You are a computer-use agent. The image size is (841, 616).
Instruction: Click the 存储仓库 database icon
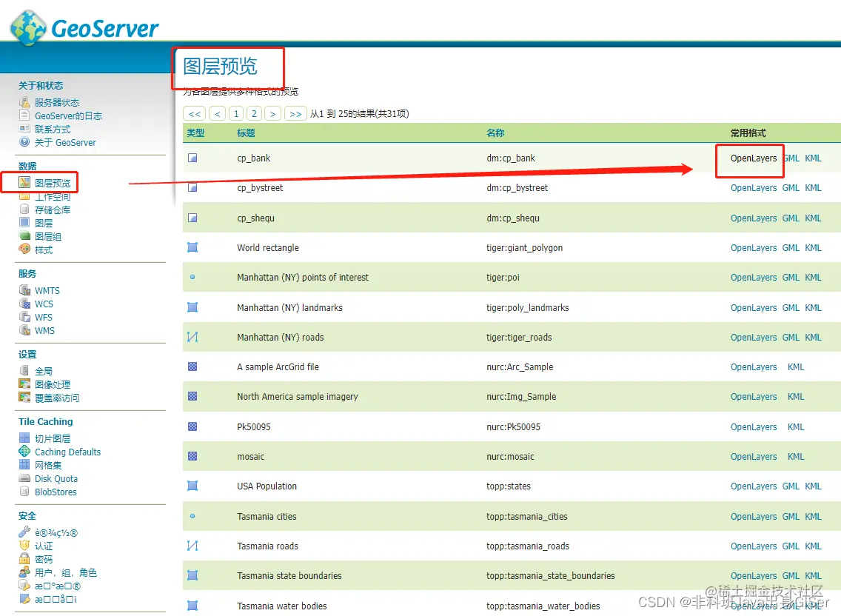[x=24, y=210]
